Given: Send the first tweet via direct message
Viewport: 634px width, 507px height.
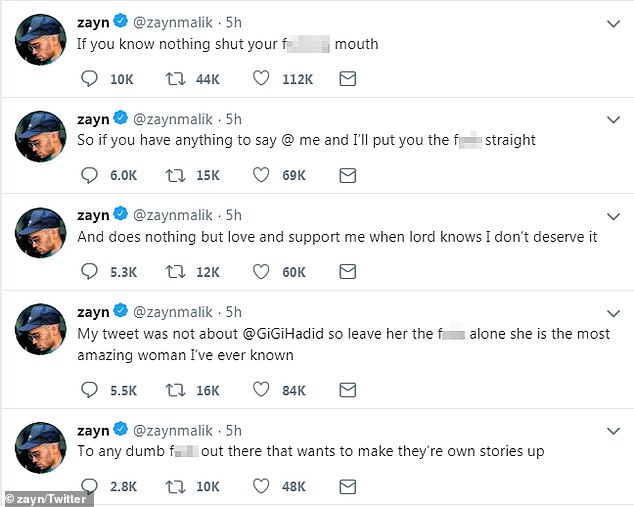Looking at the screenshot, I should tap(347, 79).
